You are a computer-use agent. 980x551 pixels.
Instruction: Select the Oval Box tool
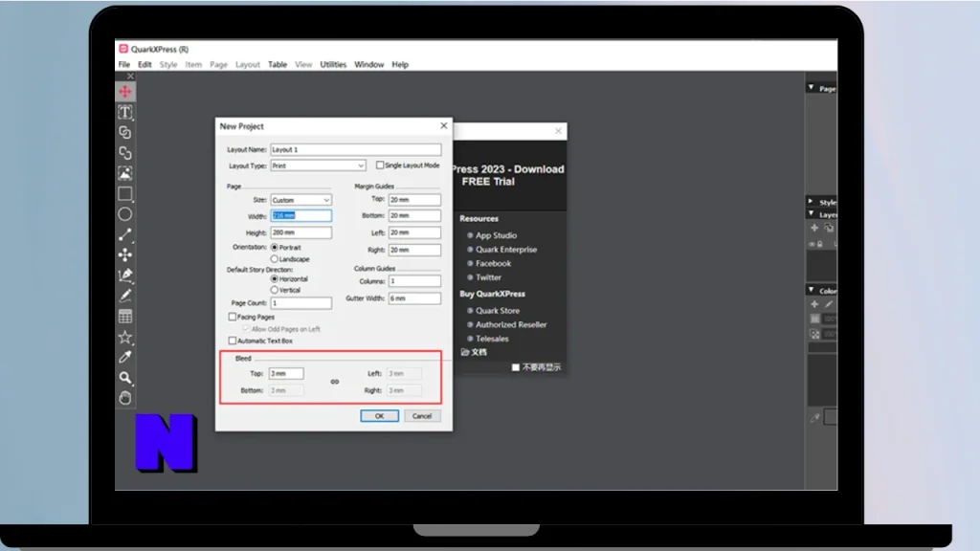coord(125,214)
